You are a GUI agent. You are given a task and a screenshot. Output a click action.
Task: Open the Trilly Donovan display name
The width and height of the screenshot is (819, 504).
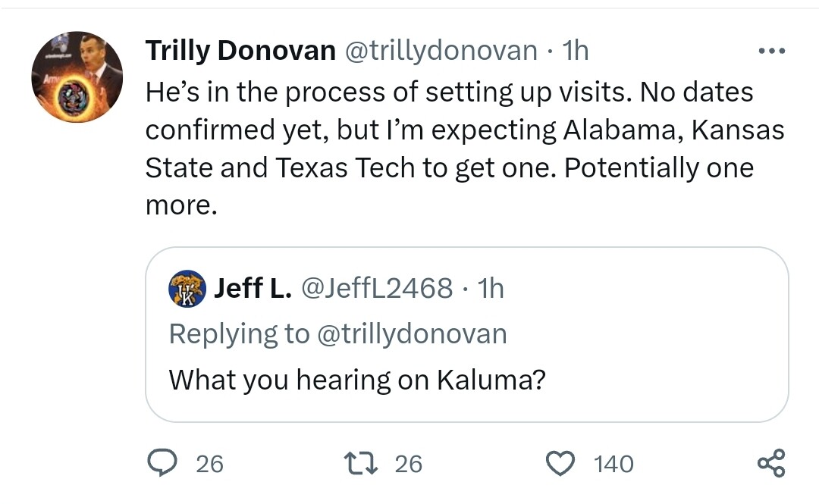click(x=240, y=51)
